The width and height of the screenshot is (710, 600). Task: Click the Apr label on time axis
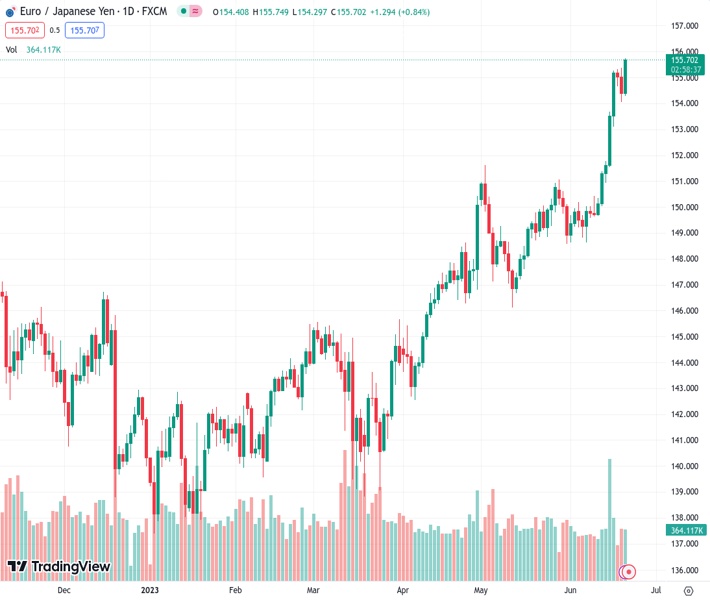(x=403, y=590)
